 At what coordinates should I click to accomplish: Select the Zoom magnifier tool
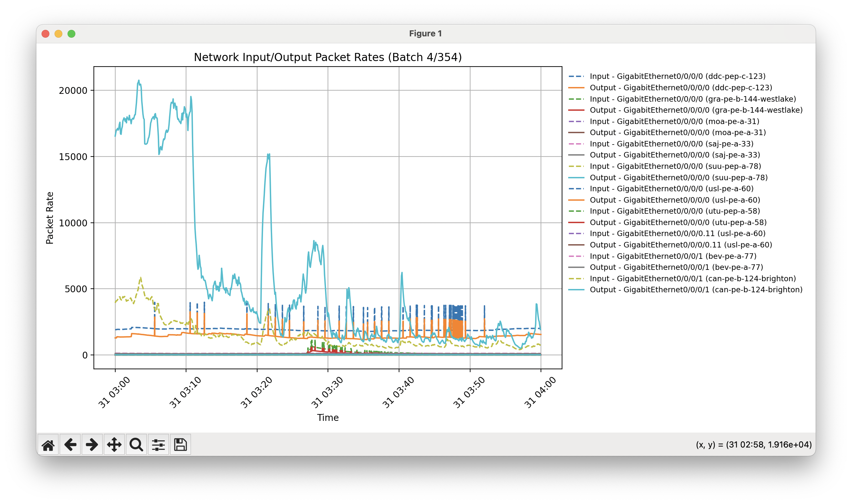136,445
